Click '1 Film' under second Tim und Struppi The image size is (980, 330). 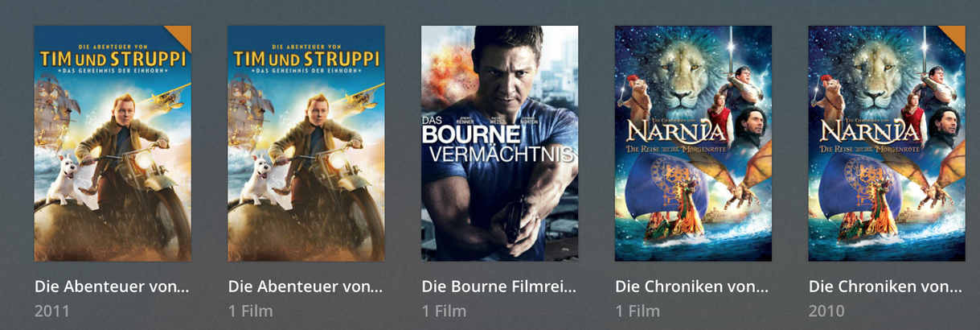250,311
